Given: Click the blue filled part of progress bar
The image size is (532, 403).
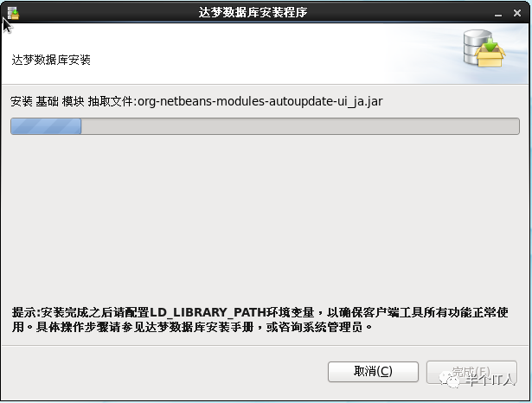Looking at the screenshot, I should [46, 126].
